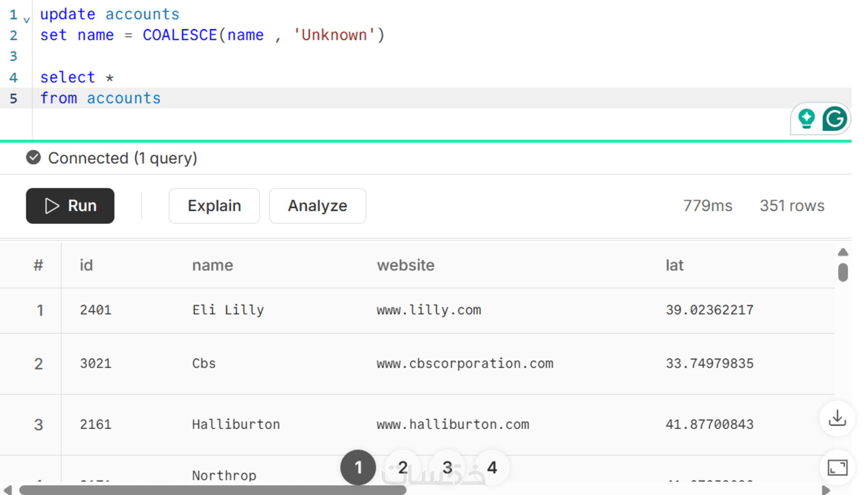
Task: Click the connected status checkmark icon
Action: tap(34, 158)
